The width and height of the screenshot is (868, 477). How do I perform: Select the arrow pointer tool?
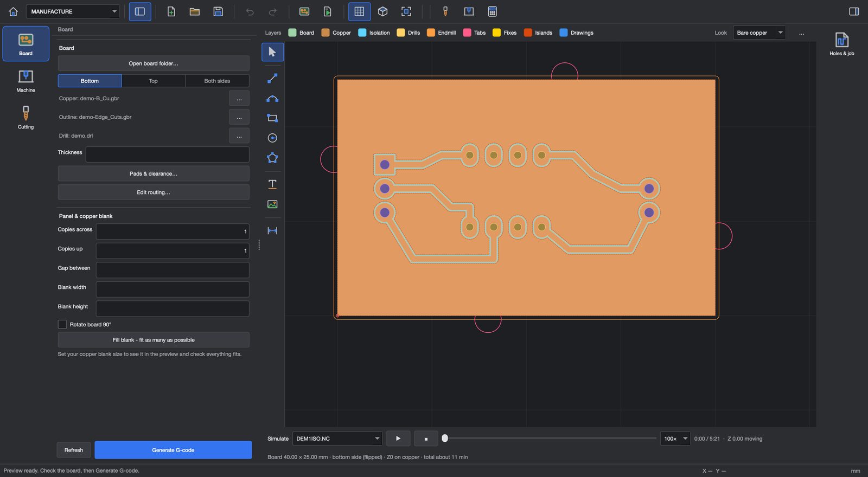click(x=272, y=52)
